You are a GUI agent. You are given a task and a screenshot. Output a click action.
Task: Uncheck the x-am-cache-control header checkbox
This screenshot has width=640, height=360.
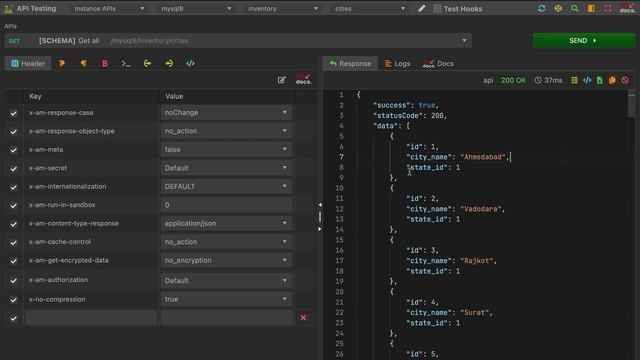[x=13, y=242]
